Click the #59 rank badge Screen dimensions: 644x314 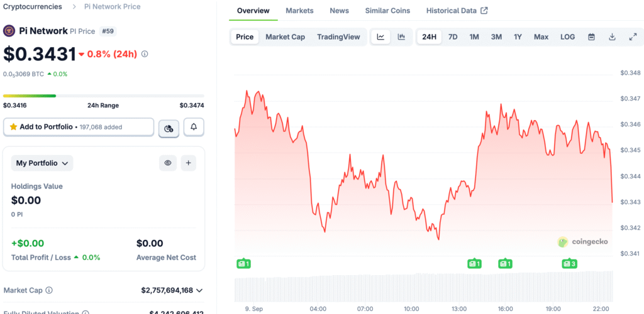tap(108, 31)
